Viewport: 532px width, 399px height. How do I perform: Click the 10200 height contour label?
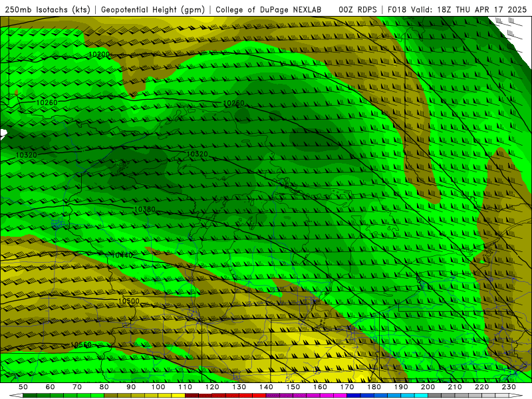tap(99, 55)
